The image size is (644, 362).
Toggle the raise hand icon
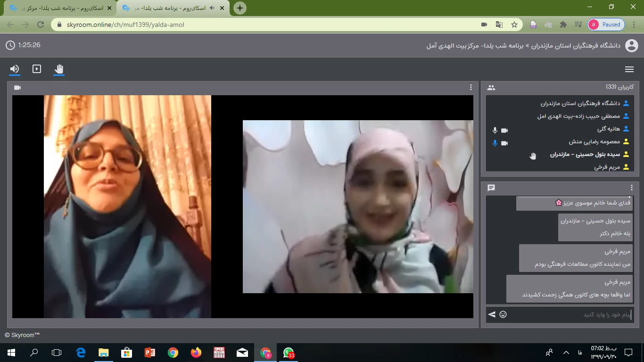coord(59,69)
